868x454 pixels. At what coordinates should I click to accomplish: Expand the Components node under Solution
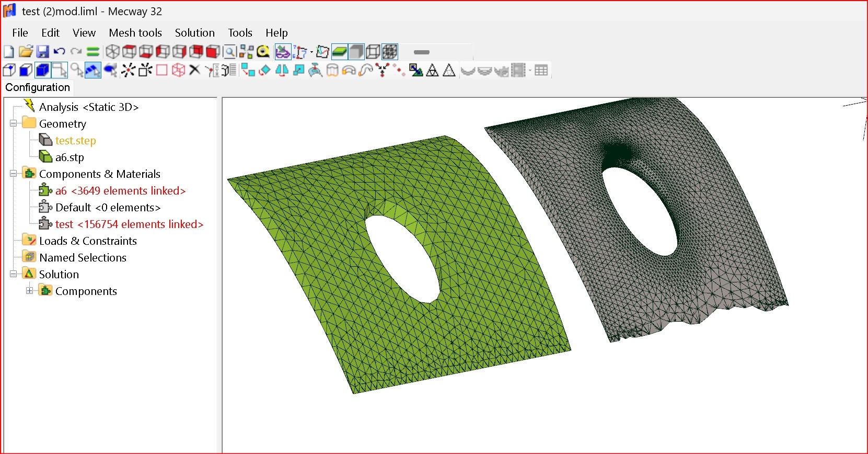coord(30,291)
